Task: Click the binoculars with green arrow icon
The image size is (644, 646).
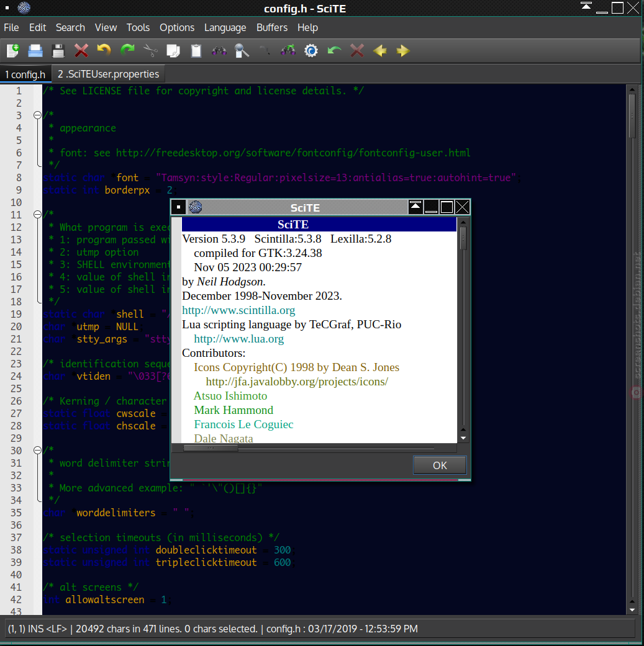Action: 288,51
